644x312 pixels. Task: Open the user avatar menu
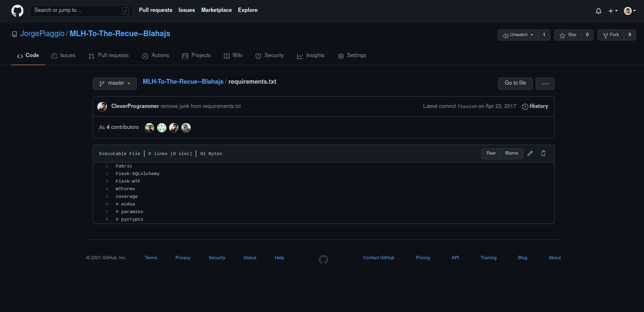click(x=630, y=11)
